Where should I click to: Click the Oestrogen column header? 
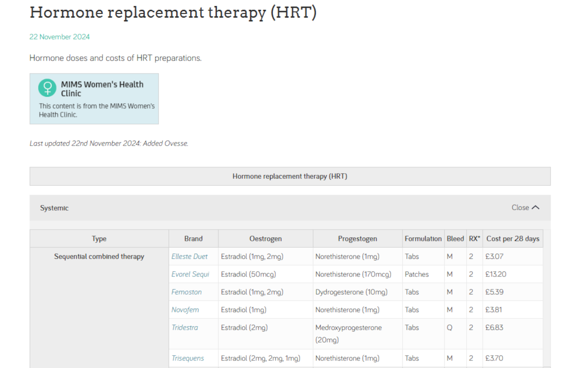[x=265, y=239]
